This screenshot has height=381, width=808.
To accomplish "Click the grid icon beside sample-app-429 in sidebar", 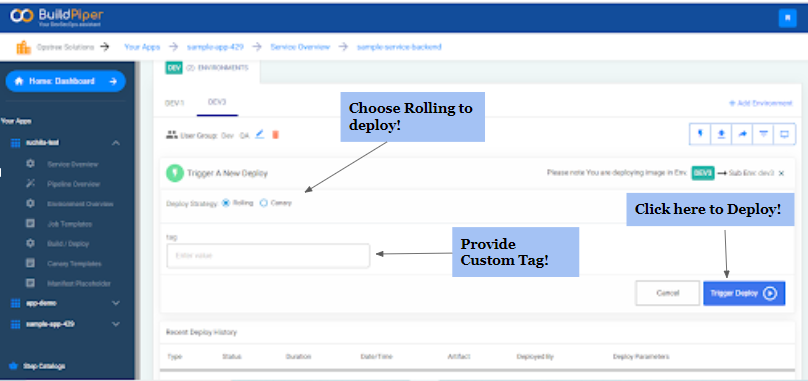I will [x=15, y=324].
